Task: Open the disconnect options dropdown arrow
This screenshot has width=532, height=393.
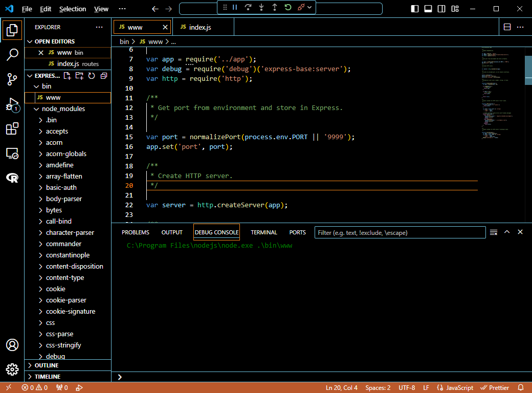Action: pyautogui.click(x=309, y=7)
